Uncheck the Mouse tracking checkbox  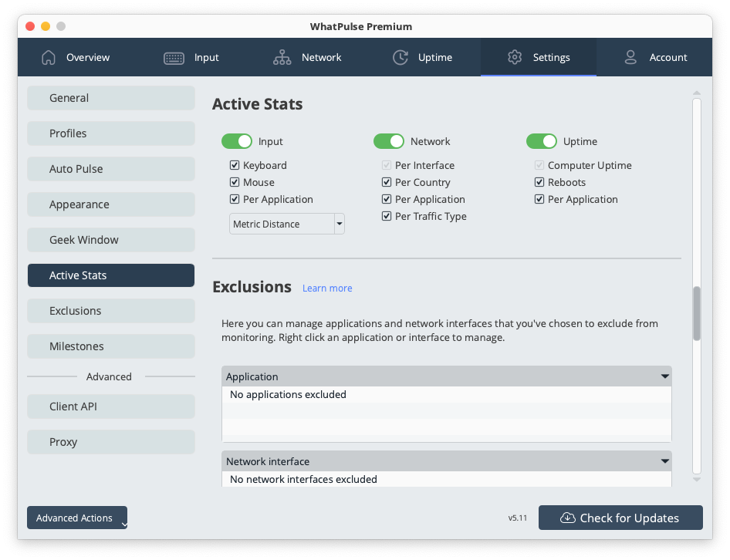(x=234, y=182)
